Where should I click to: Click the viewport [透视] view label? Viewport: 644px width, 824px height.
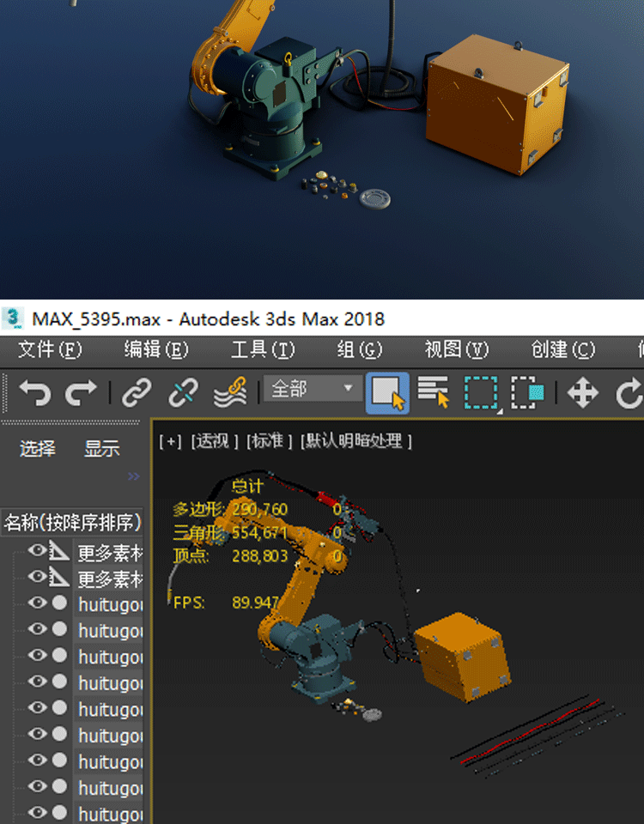214,441
